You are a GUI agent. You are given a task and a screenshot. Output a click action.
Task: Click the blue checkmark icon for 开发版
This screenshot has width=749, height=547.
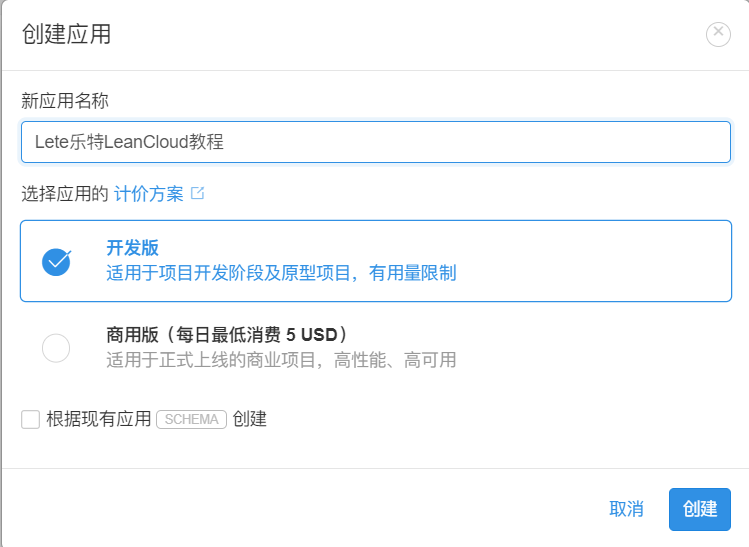[x=56, y=260]
